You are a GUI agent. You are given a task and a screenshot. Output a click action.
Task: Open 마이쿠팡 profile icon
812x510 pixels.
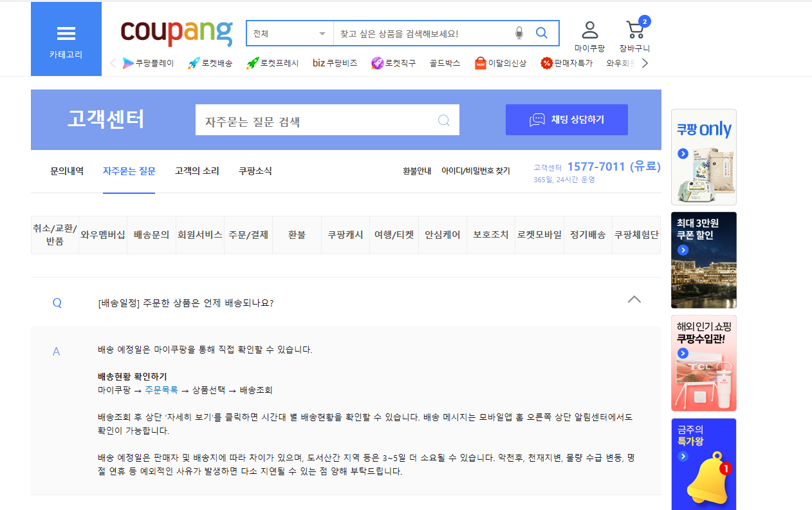tap(589, 30)
